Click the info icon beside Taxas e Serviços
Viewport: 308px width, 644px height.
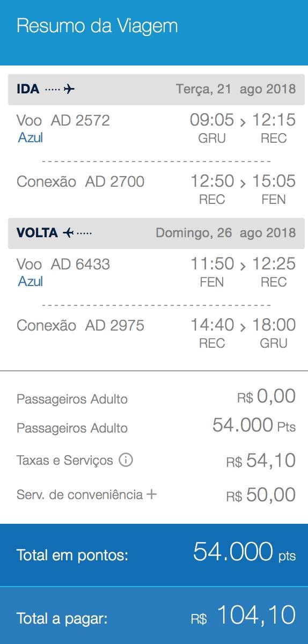pos(126,460)
